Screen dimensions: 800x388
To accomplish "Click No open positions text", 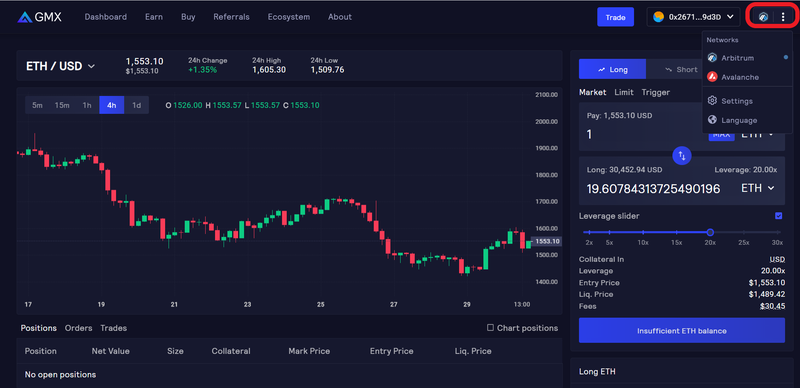I will 60,375.
